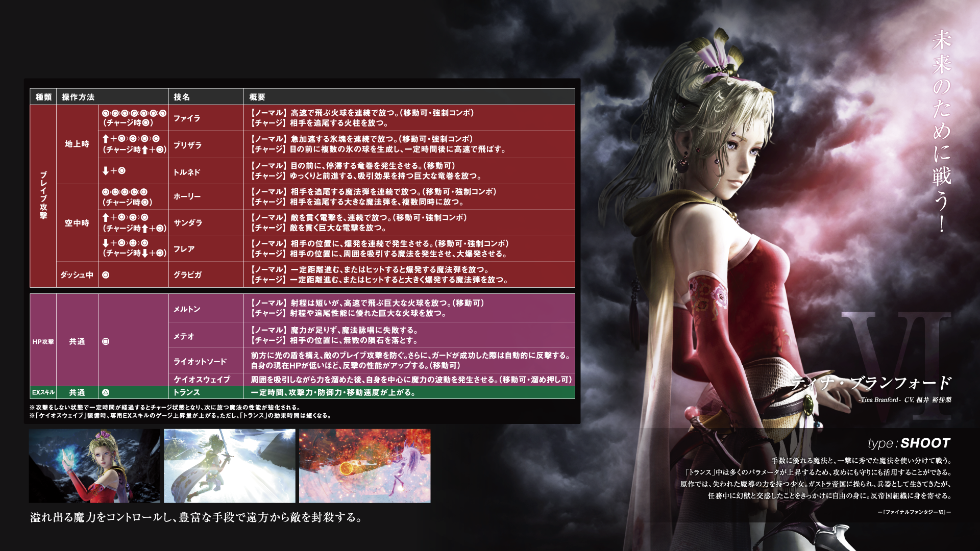
Task: Click the ダッシュ中 cell
Action: (x=77, y=275)
